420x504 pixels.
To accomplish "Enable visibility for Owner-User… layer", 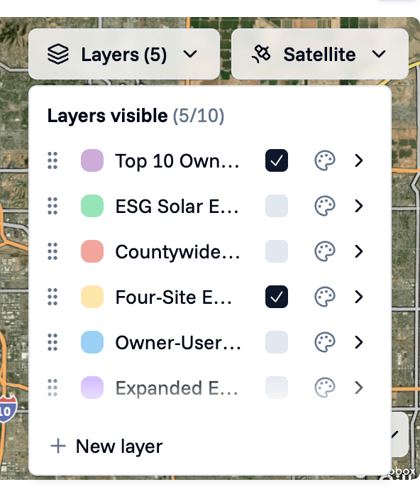I will tap(277, 342).
